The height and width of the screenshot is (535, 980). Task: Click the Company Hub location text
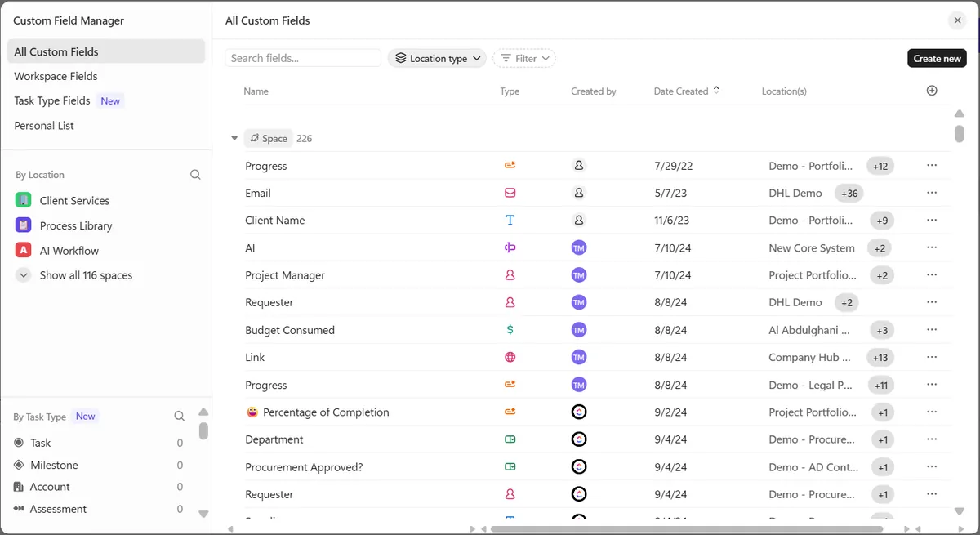tap(809, 358)
